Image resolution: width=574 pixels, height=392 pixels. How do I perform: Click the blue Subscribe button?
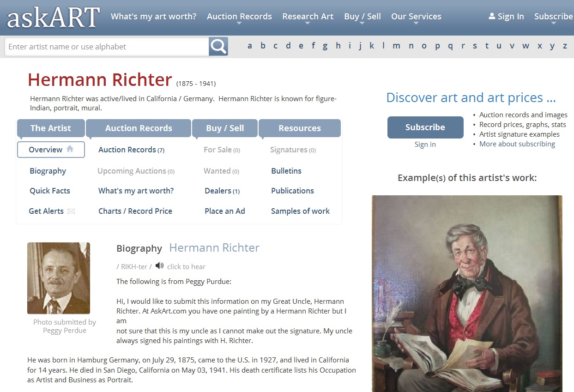coord(425,127)
